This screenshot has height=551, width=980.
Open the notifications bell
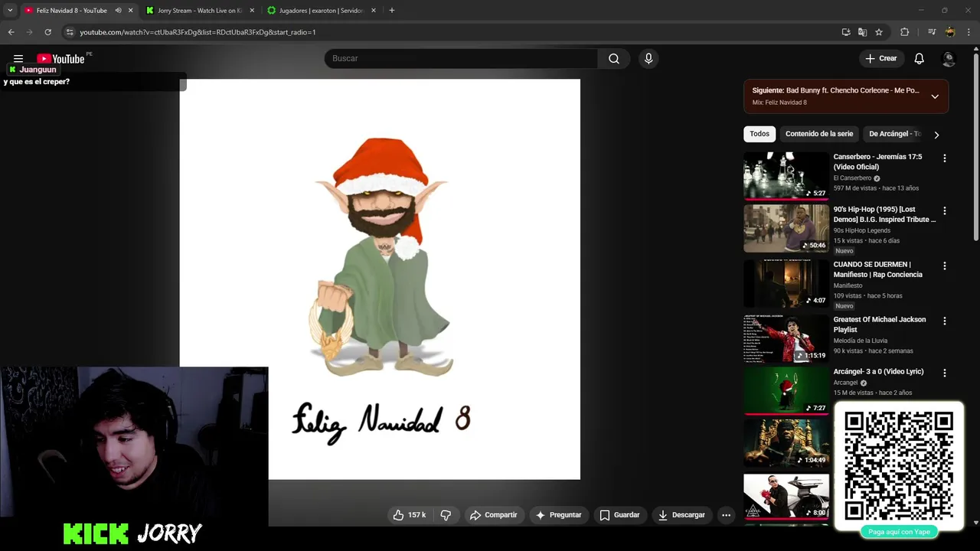tap(920, 58)
